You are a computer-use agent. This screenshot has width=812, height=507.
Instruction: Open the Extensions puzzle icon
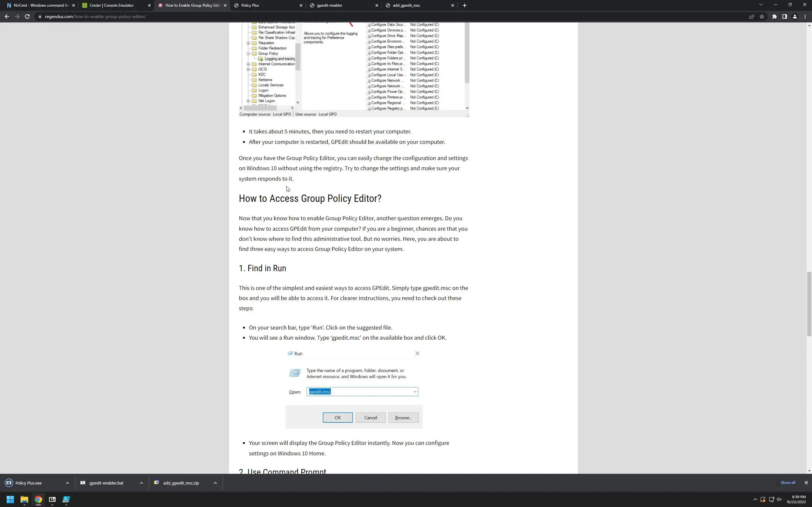[775, 16]
